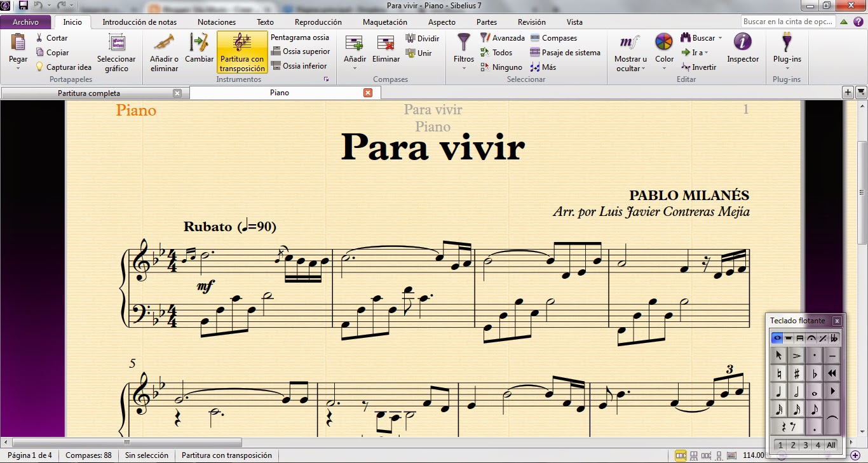The image size is (868, 463).
Task: Open the Archivo menu tab
Action: tap(25, 22)
